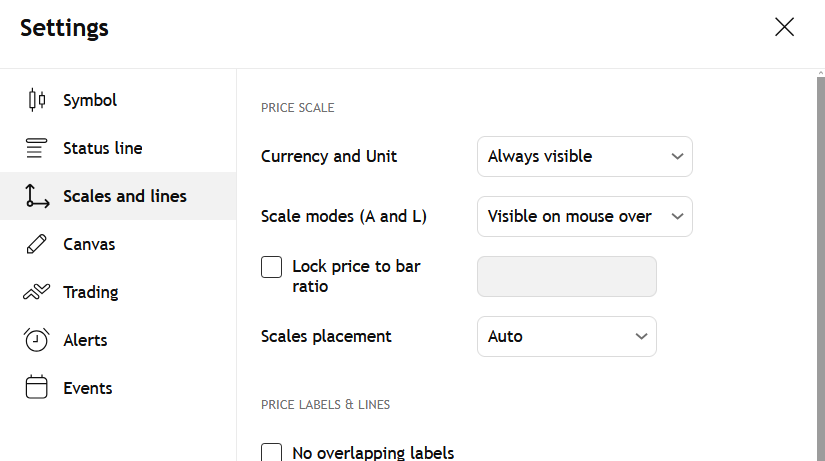The image size is (825, 461).
Task: Select the Events settings section
Action: 88,388
